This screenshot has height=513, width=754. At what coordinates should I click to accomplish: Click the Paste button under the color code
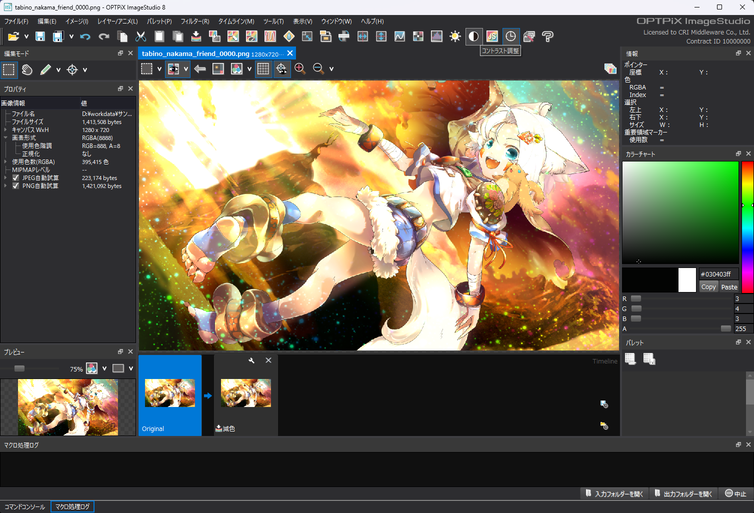click(729, 287)
